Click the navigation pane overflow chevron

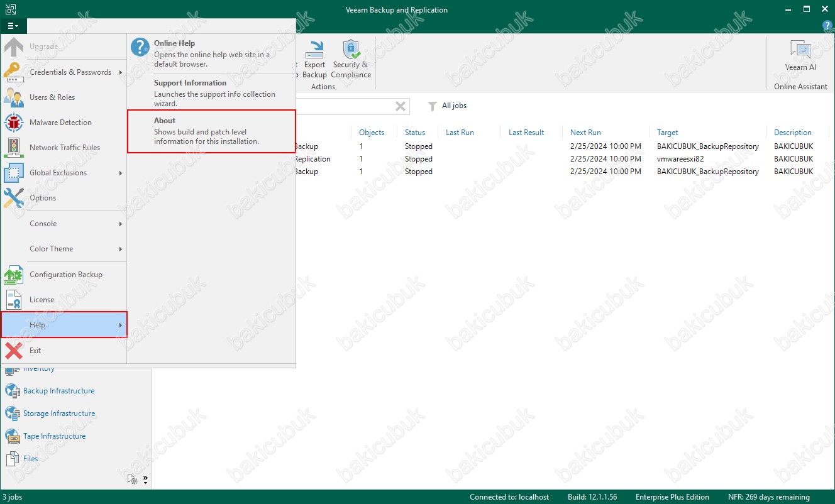point(145,479)
